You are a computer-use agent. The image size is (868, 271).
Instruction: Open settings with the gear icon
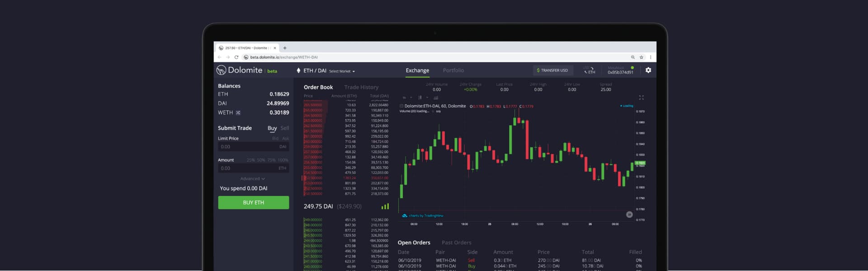pos(648,70)
